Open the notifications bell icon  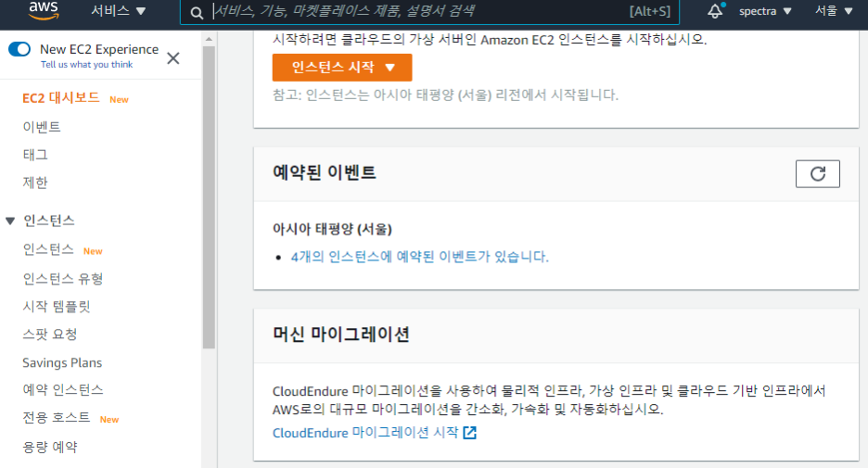[715, 11]
